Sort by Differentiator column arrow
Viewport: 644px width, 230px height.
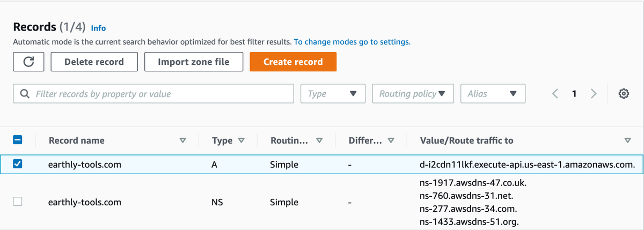tap(391, 140)
